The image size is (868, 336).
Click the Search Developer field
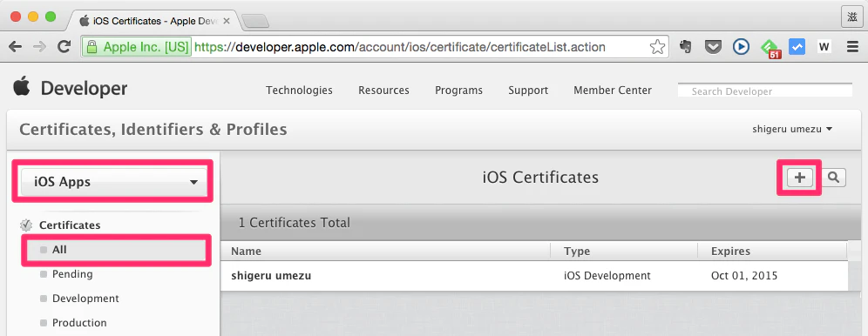(x=765, y=91)
